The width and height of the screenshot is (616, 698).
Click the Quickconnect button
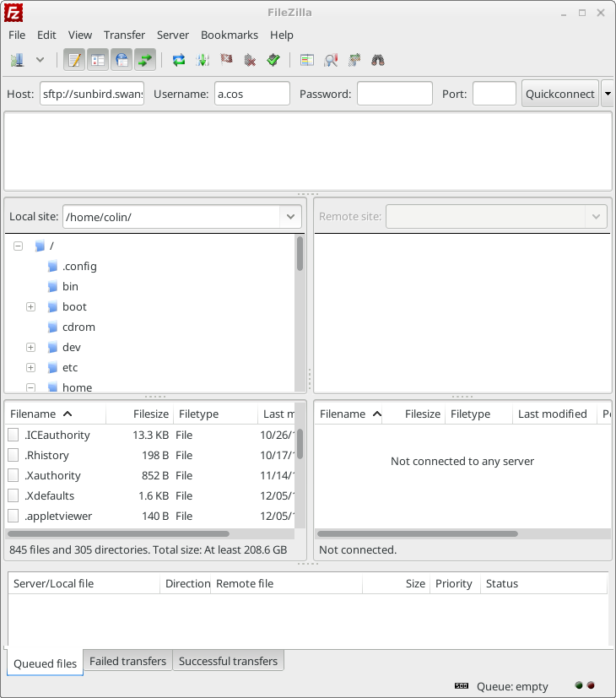[560, 94]
